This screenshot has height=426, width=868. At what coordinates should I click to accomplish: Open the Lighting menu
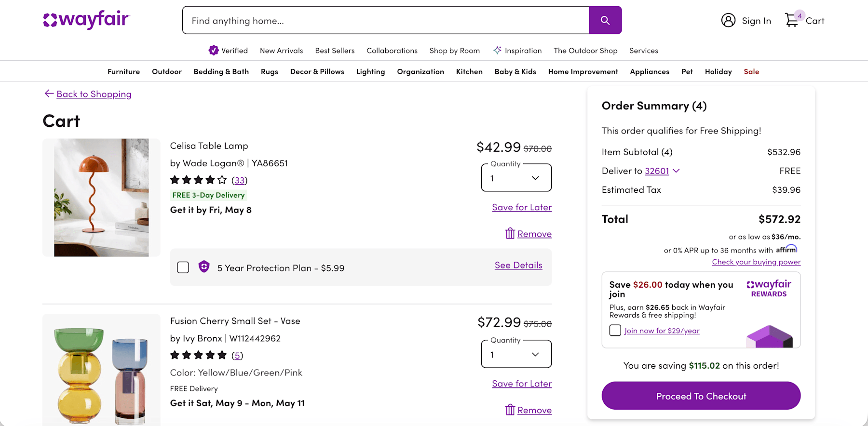point(370,71)
